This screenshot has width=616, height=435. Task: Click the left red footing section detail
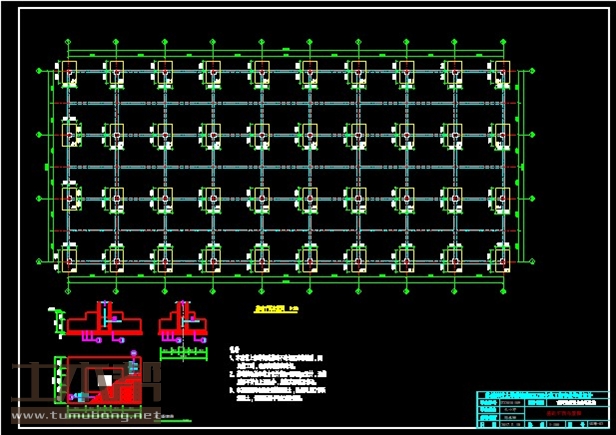pos(105,320)
